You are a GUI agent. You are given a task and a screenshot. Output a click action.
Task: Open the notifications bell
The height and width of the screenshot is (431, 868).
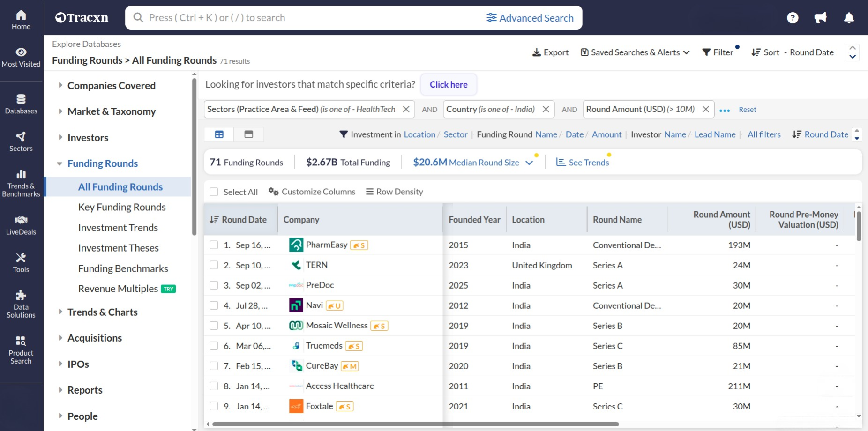click(848, 17)
